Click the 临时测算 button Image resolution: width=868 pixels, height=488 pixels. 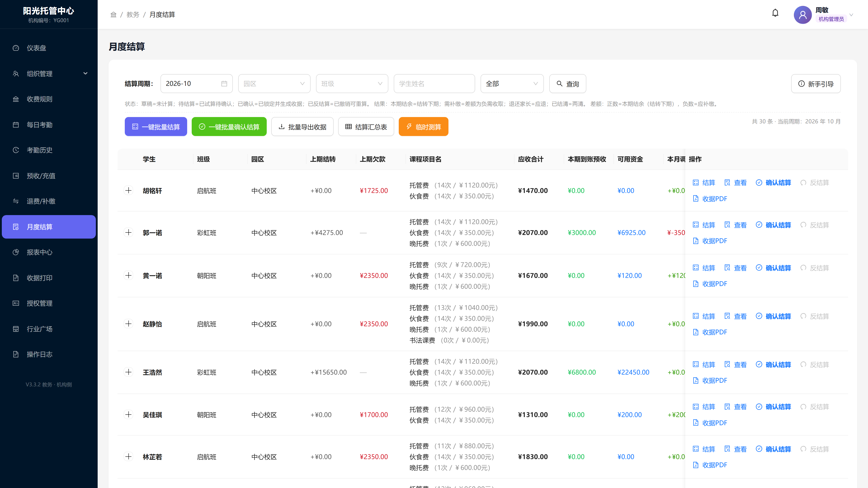423,127
